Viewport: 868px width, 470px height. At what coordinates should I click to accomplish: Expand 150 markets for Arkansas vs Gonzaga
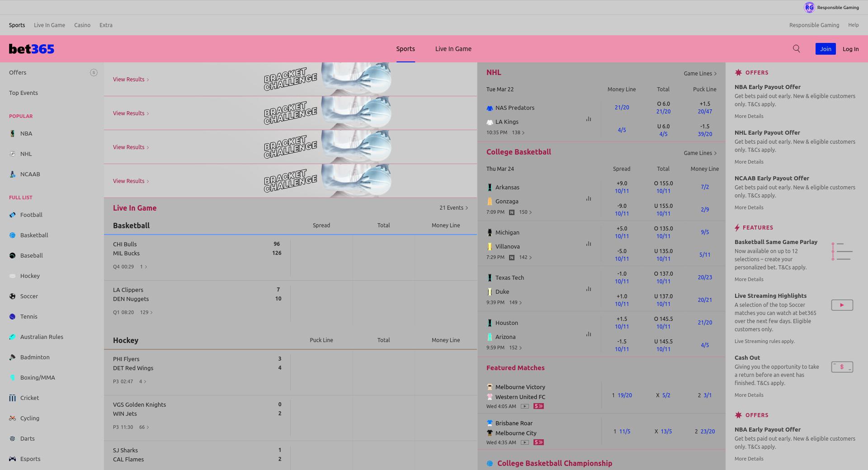click(525, 212)
